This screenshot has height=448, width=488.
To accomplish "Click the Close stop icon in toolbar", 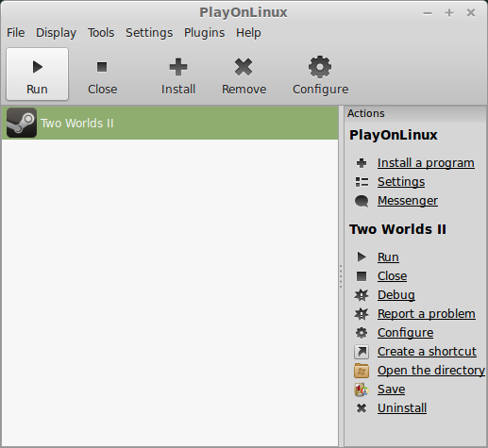I will pyautogui.click(x=102, y=67).
